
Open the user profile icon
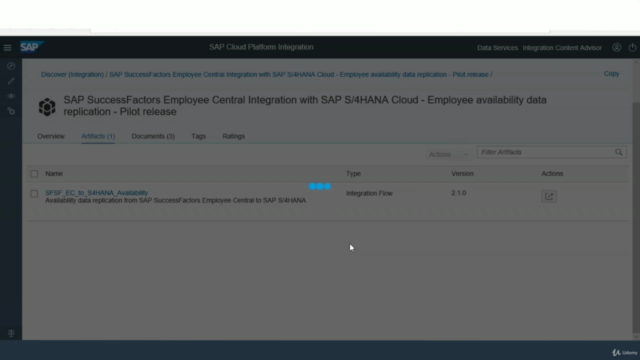616,47
